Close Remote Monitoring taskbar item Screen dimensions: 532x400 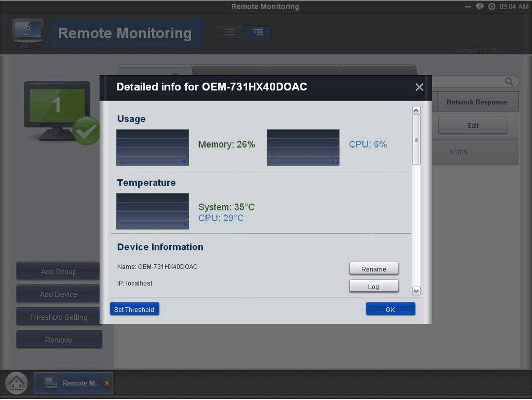pos(107,383)
